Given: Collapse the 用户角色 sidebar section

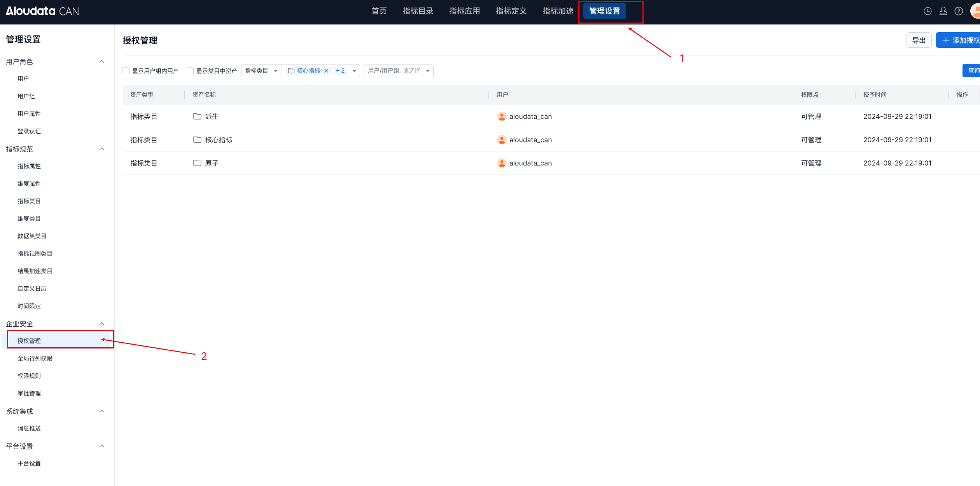Looking at the screenshot, I should [x=101, y=62].
